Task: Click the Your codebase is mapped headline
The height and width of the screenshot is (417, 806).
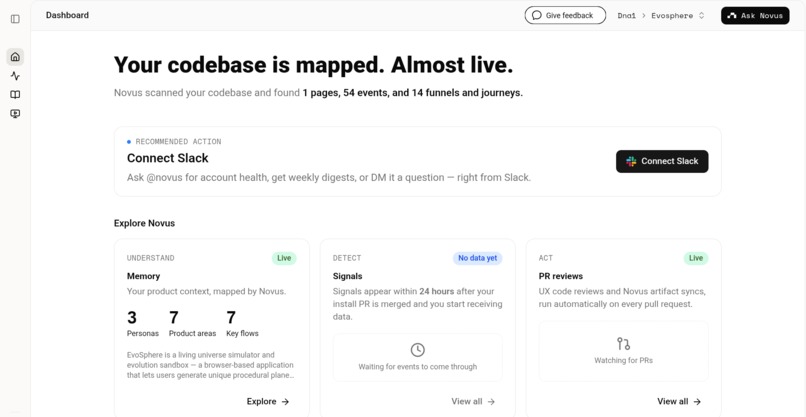Action: (x=314, y=65)
